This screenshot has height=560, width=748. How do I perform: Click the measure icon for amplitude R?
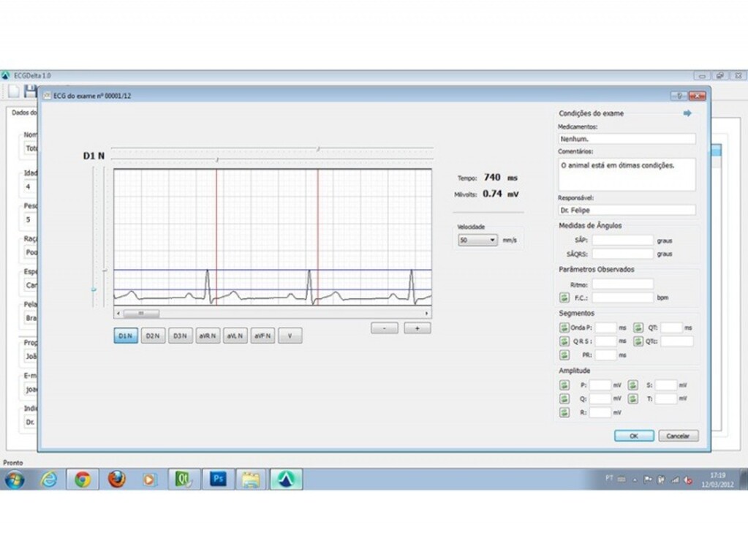point(564,412)
